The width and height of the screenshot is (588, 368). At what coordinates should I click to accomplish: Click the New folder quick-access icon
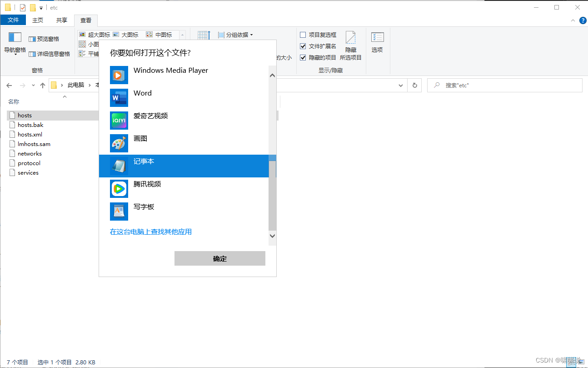[x=32, y=8]
